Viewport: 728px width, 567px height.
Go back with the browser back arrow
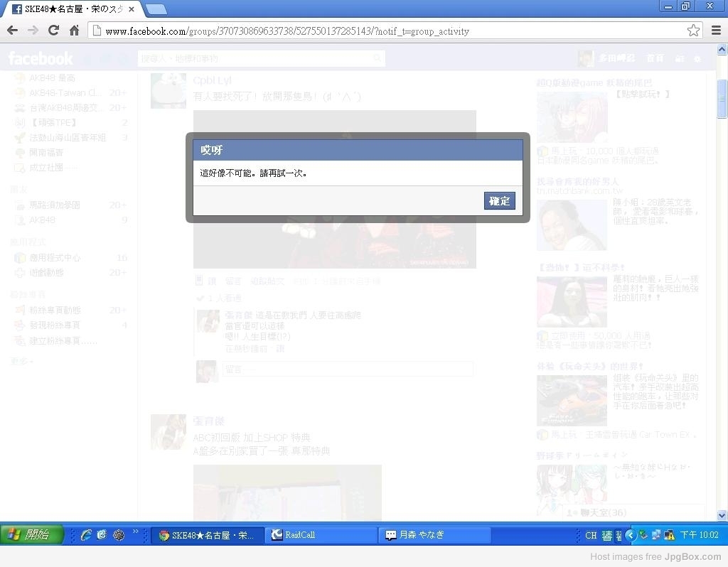[12, 31]
